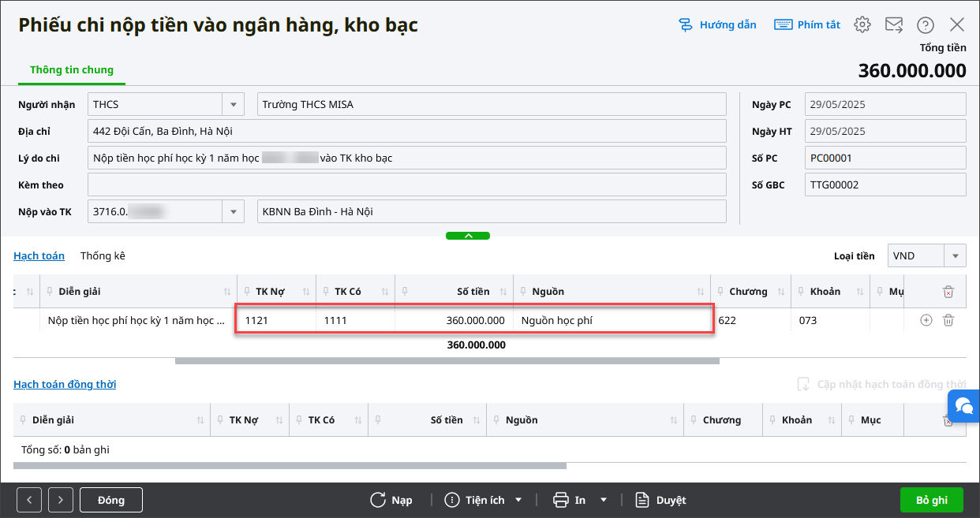Click the empty Kèm theo field
980x518 pixels.
click(x=407, y=185)
